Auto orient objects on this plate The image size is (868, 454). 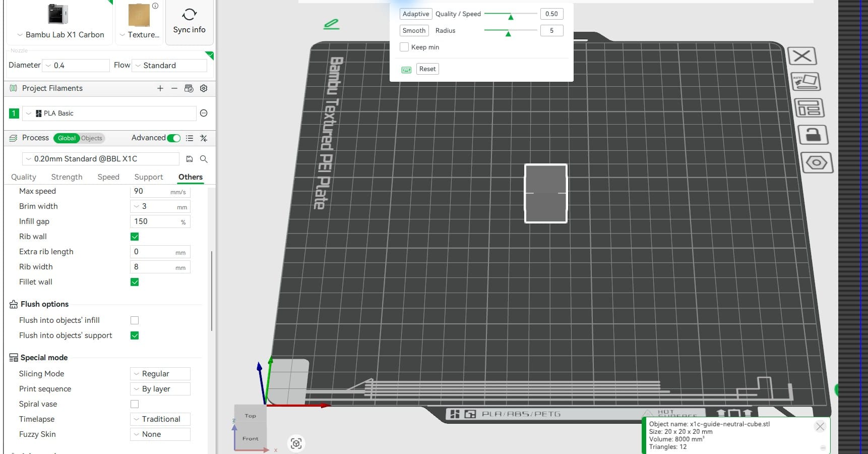[806, 82]
